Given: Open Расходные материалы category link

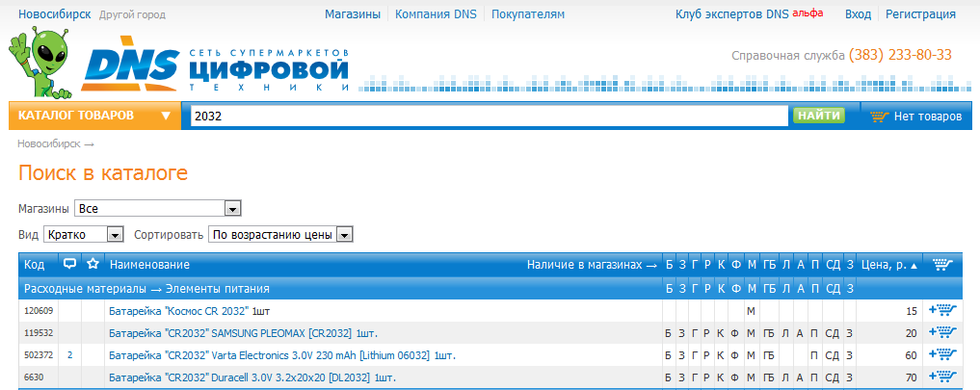Looking at the screenshot, I should (x=85, y=289).
